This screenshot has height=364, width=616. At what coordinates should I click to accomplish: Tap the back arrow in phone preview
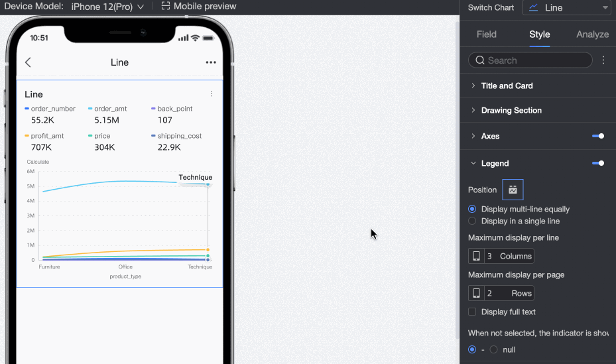tap(28, 62)
